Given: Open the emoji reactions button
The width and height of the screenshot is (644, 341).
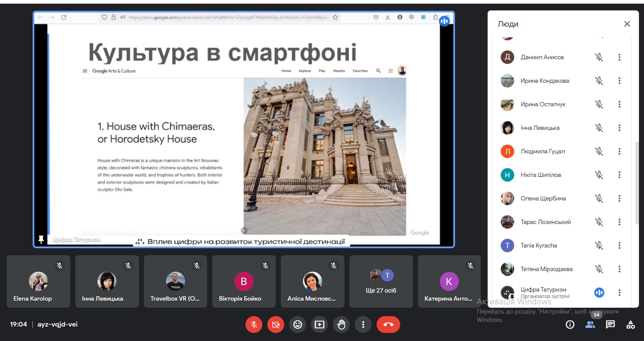Looking at the screenshot, I should click(298, 325).
